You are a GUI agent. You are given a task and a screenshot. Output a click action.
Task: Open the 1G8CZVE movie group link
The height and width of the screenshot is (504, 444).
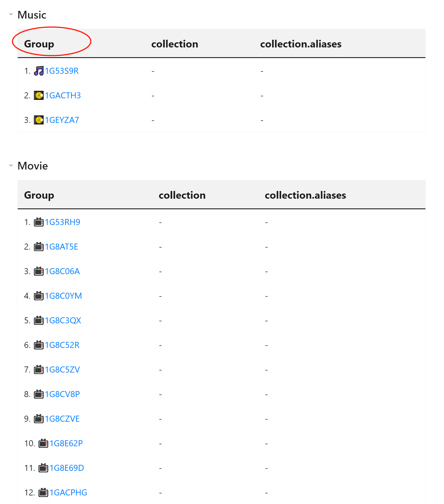pyautogui.click(x=62, y=419)
